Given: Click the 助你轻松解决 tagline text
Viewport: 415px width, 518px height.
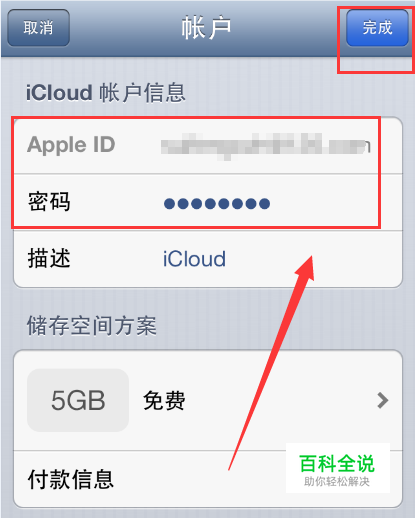Looking at the screenshot, I should coord(337,482).
